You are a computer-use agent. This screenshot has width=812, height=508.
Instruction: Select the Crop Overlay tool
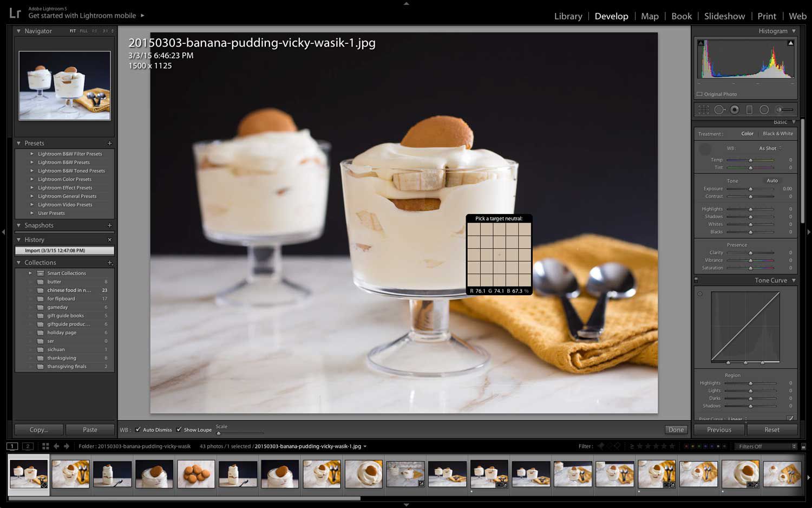[704, 109]
